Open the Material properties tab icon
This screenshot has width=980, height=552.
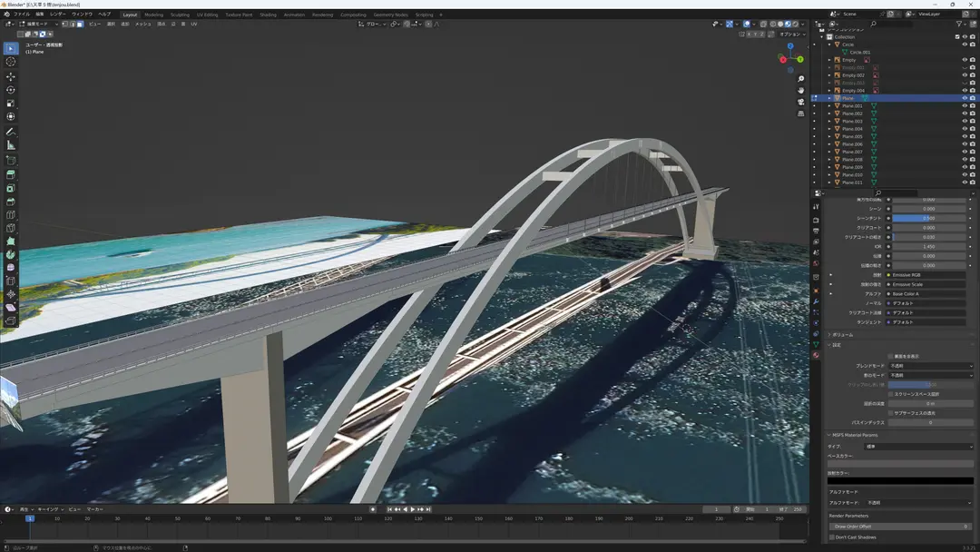pyautogui.click(x=816, y=355)
